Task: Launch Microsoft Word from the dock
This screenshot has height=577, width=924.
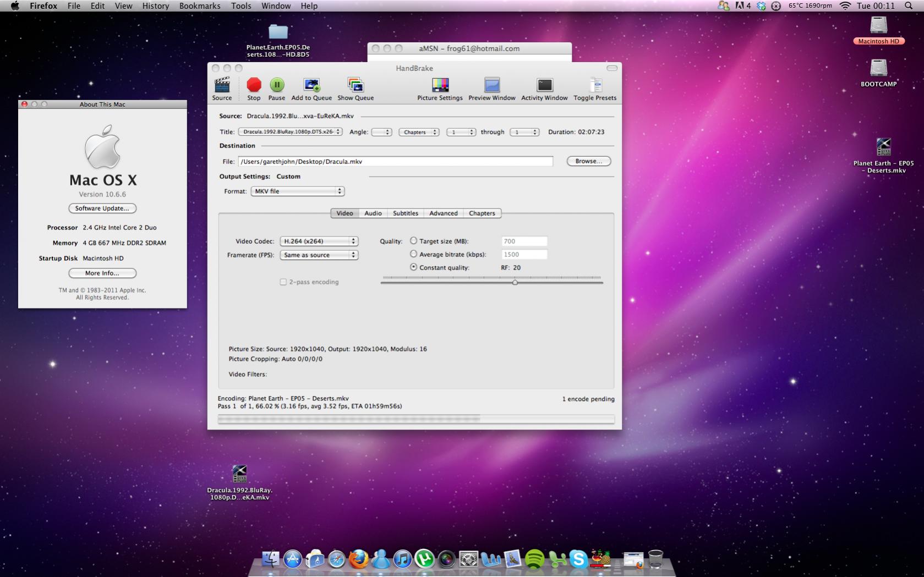Action: click(490, 559)
